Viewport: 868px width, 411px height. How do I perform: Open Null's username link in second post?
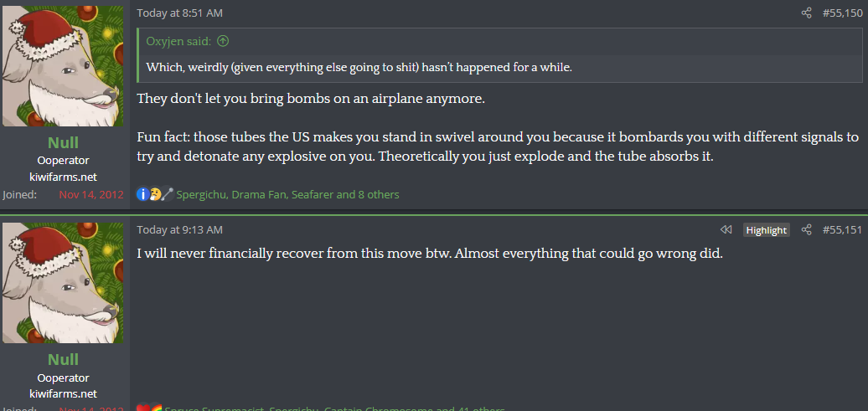tap(63, 359)
